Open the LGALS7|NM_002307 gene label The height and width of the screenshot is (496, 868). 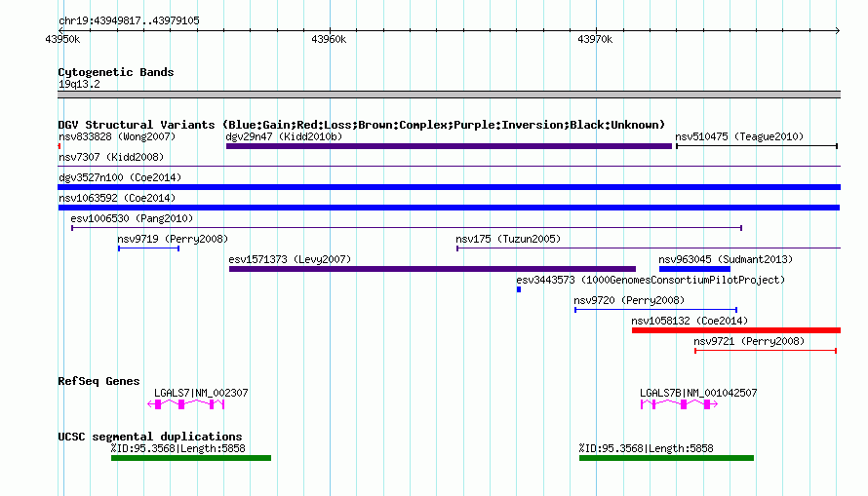[201, 393]
